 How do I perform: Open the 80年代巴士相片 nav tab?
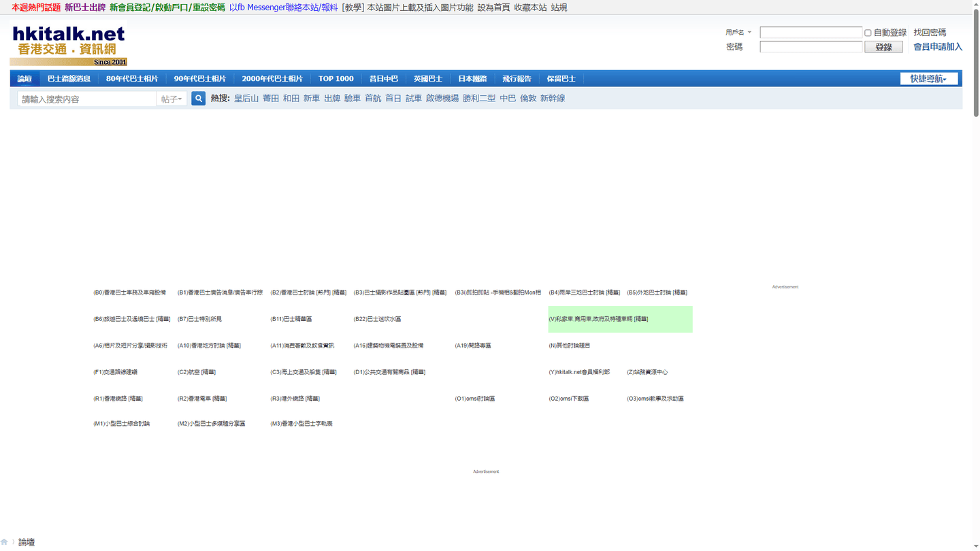click(132, 79)
